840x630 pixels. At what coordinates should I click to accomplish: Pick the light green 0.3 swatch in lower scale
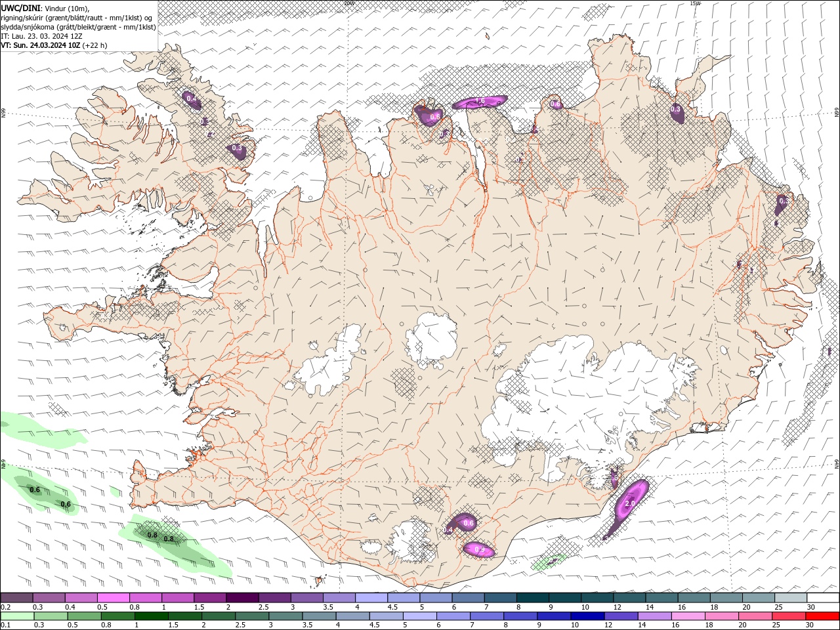51,616
